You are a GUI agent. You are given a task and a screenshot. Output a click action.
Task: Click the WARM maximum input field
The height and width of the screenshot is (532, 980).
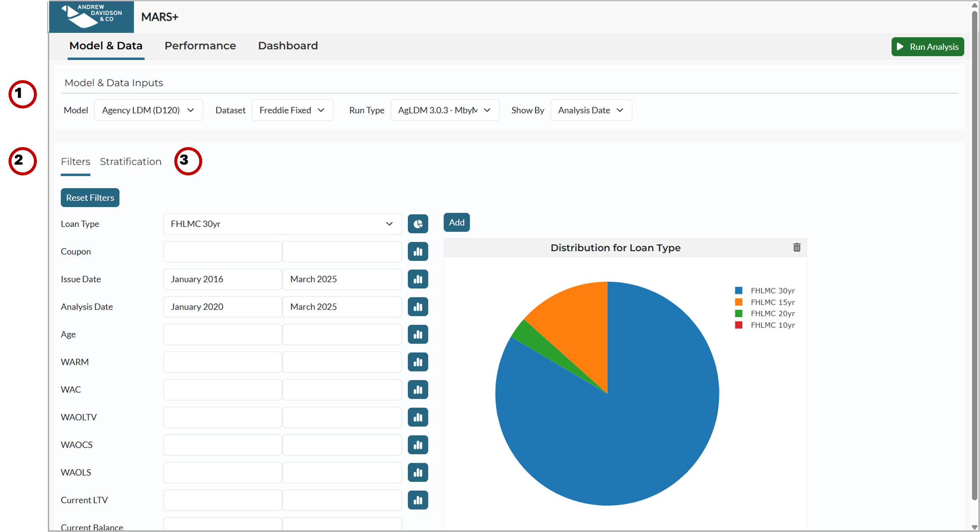point(342,362)
